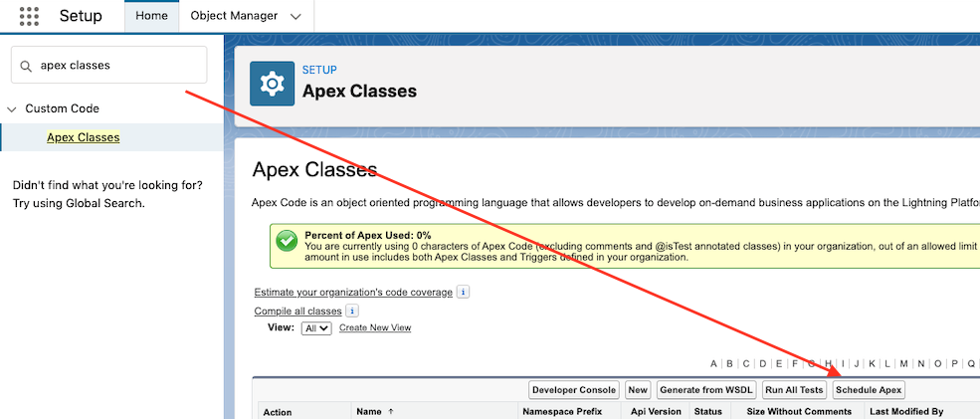Screen dimensions: 980x419
Task: Open the Object Manager tab
Action: point(234,16)
